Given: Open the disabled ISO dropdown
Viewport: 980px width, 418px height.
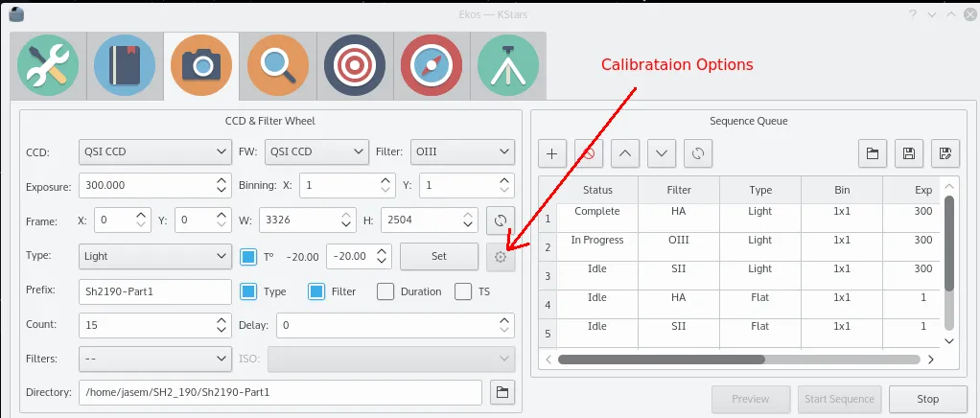Looking at the screenshot, I should click(x=391, y=359).
